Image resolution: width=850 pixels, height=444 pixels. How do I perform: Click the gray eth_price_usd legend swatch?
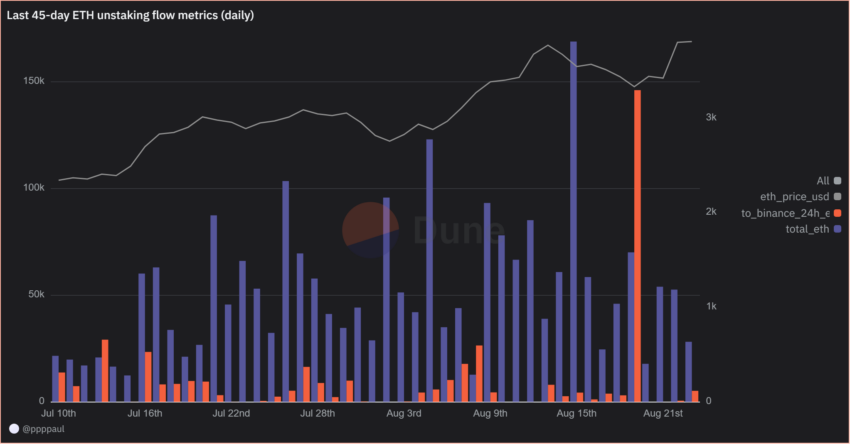click(x=838, y=197)
